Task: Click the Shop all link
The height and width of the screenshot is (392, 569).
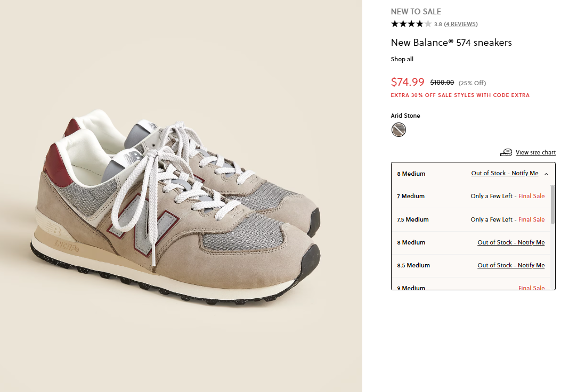Action: click(402, 59)
